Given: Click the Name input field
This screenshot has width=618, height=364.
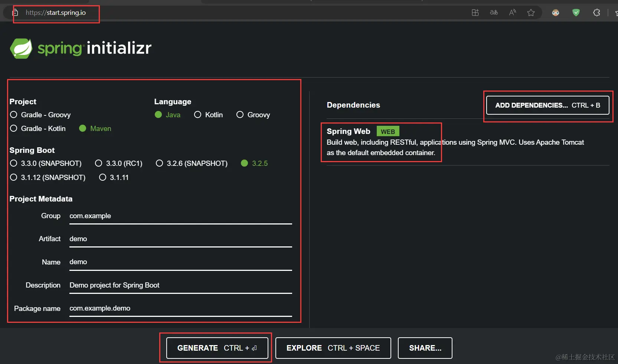Looking at the screenshot, I should (x=181, y=262).
